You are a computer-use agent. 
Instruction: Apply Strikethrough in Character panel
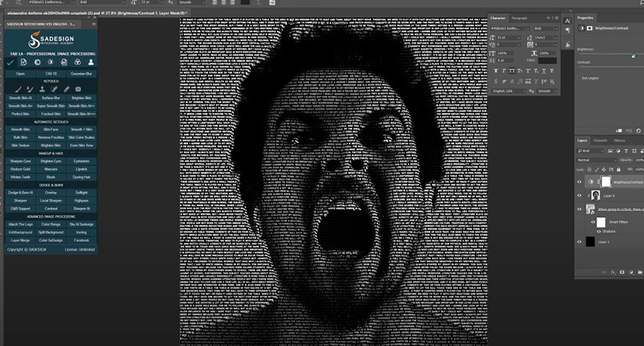point(552,71)
